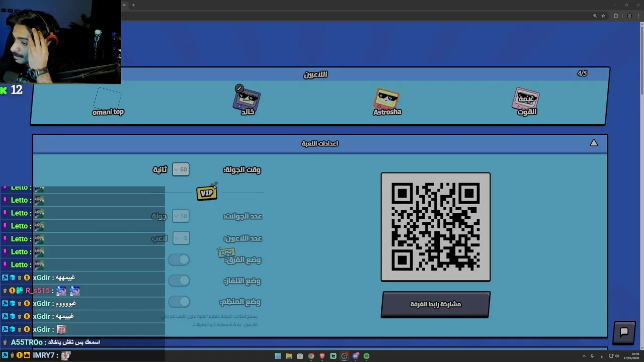
Task: Click the VIP badge in game settings
Action: coord(207,193)
